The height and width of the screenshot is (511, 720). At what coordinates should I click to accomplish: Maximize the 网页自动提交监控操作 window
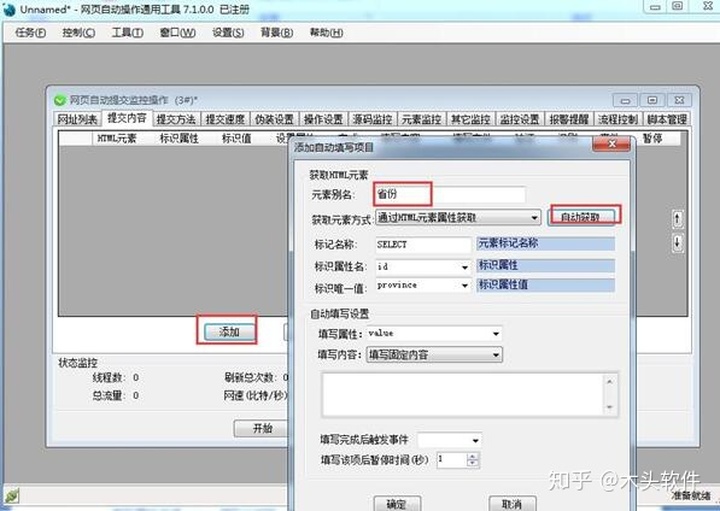tap(652, 100)
